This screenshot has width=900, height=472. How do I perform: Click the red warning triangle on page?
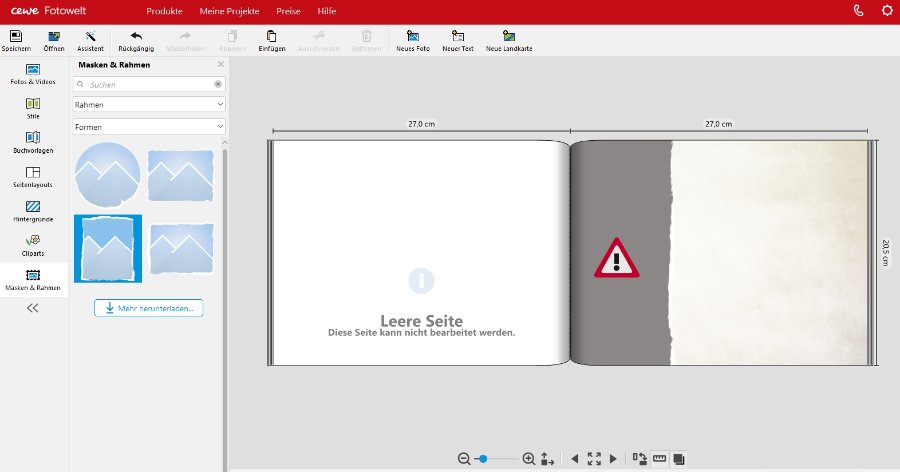click(x=617, y=258)
